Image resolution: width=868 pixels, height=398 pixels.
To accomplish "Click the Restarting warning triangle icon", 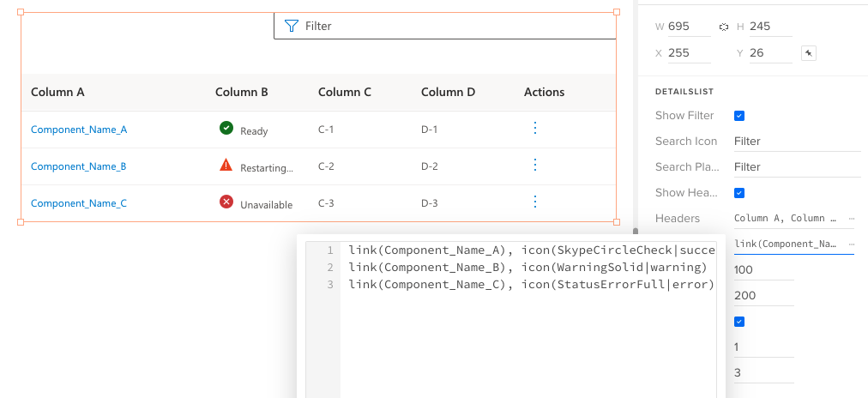I will tap(226, 165).
